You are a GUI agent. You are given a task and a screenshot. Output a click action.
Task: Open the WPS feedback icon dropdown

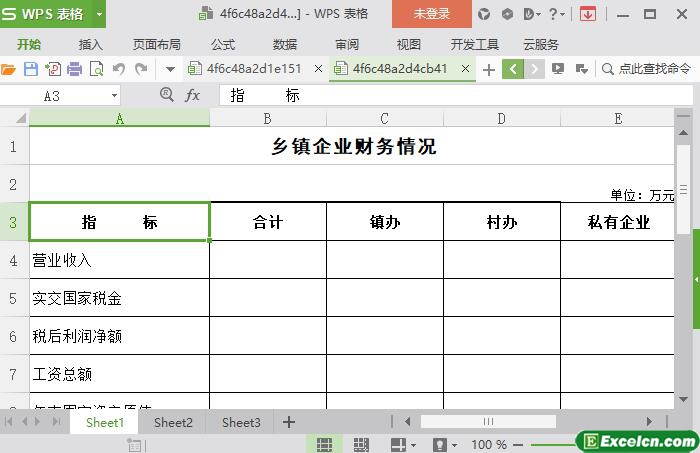[x=532, y=14]
